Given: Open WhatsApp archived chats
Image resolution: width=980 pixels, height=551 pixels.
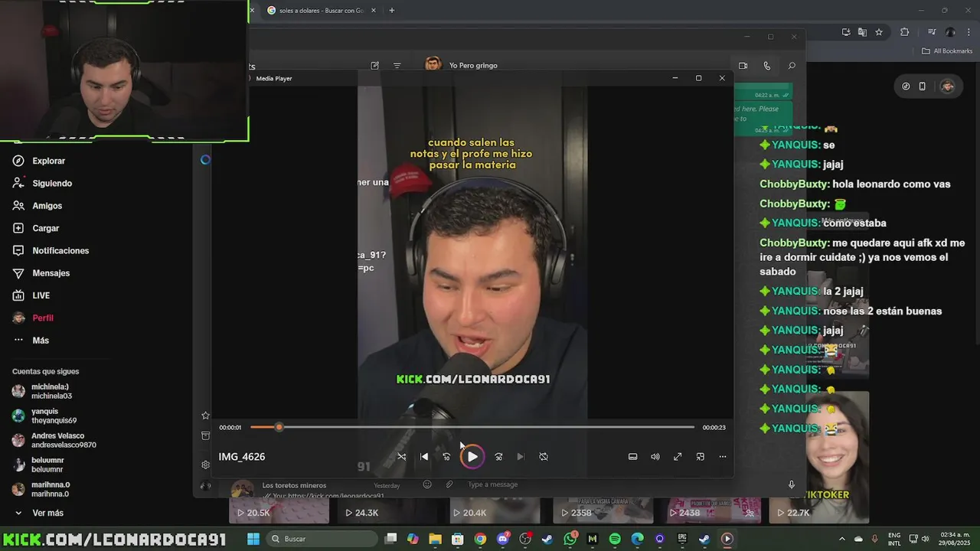Looking at the screenshot, I should [205, 435].
